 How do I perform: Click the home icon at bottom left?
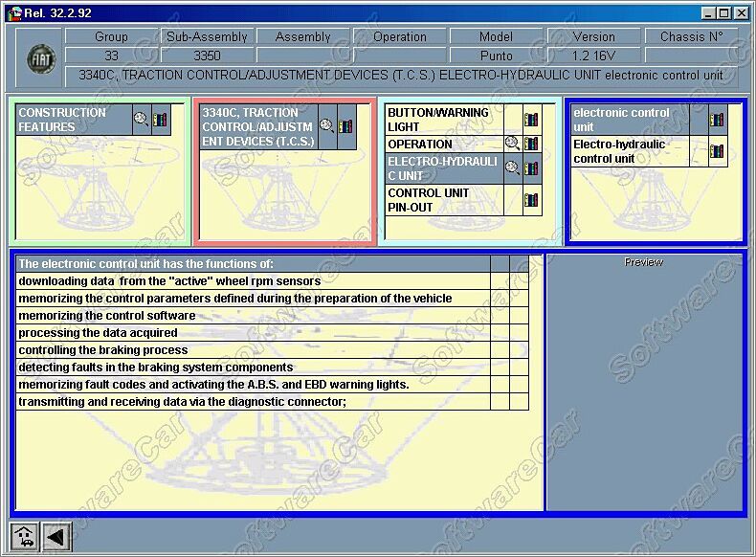tap(24, 537)
